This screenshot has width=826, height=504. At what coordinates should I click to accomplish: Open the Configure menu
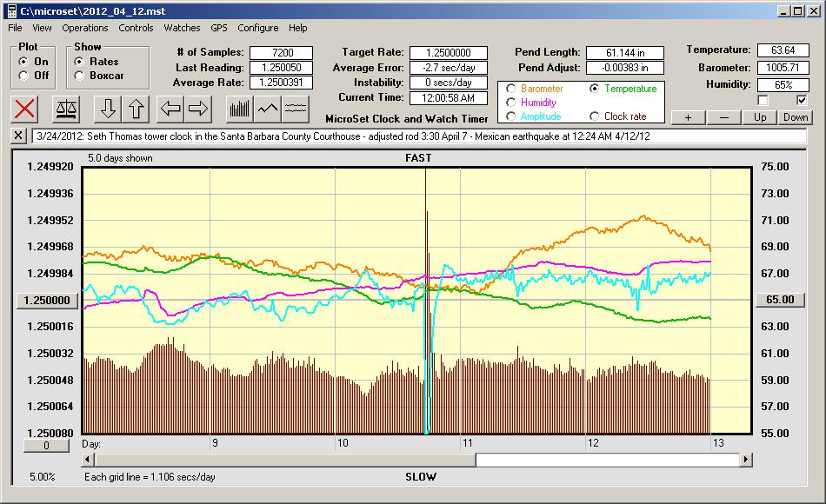(257, 28)
